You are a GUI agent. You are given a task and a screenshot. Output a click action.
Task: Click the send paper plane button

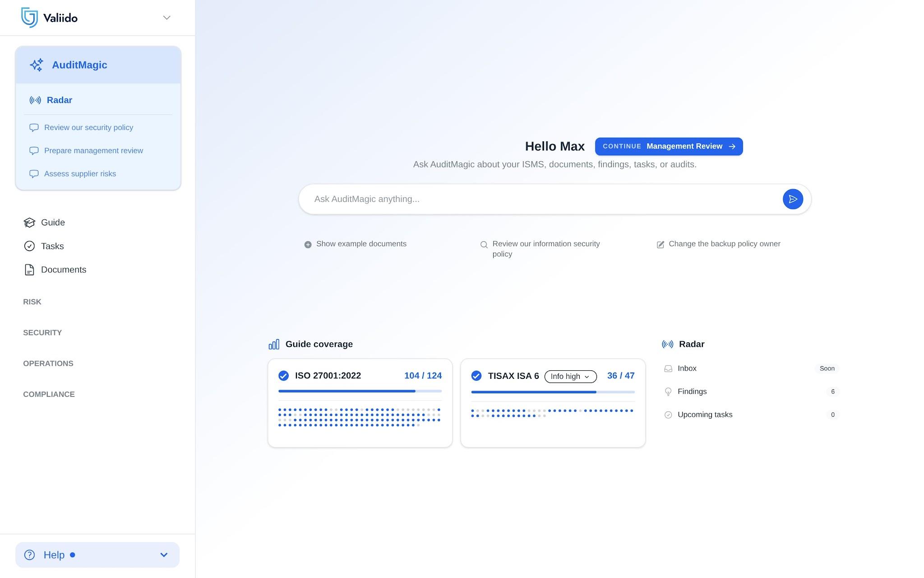click(793, 199)
